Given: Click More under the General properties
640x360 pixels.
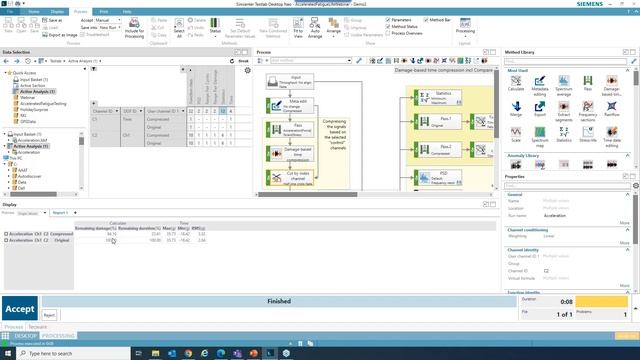Looking at the screenshot, I should (624, 223).
